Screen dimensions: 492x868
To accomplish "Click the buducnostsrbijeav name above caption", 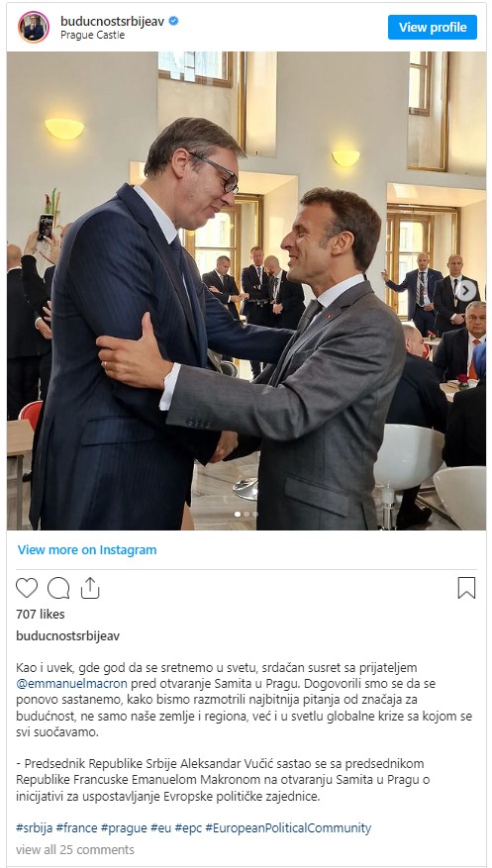I will pos(67,636).
